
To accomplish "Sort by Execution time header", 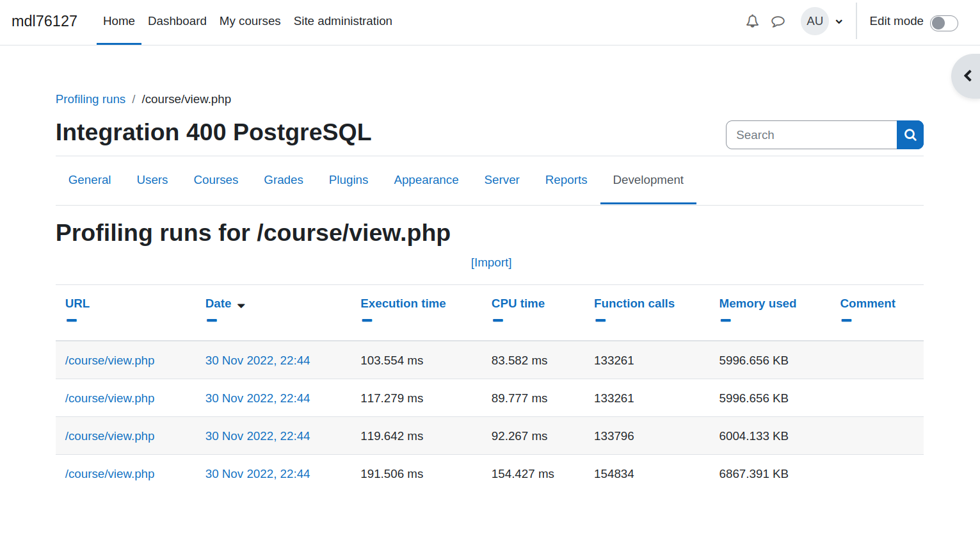I will (403, 304).
